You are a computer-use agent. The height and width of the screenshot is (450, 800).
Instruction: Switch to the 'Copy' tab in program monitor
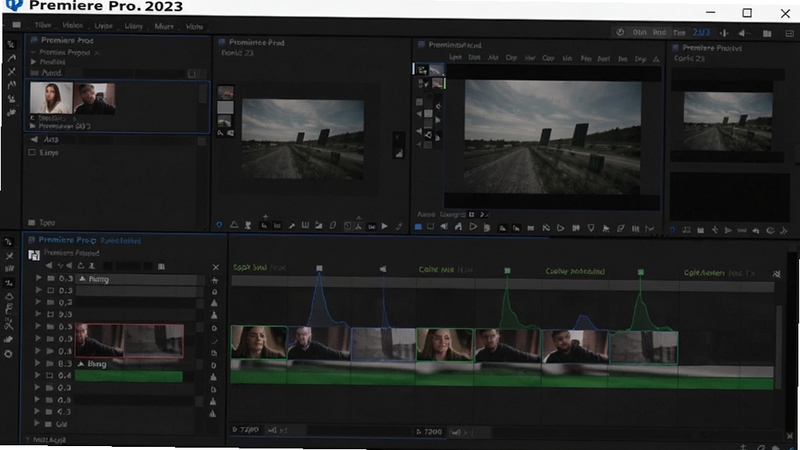click(x=548, y=58)
